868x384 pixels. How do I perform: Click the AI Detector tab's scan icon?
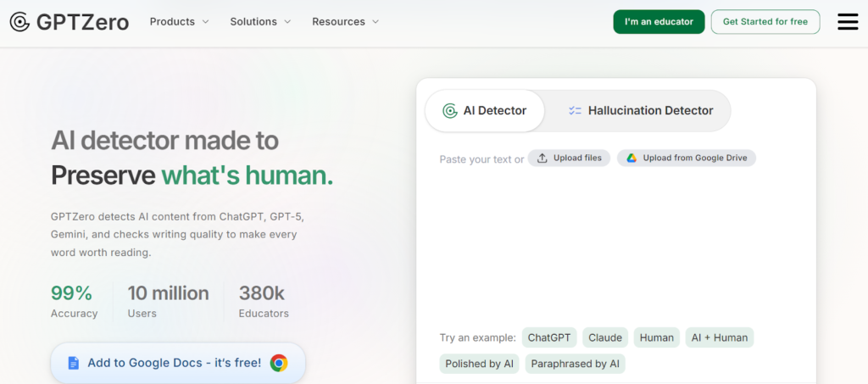point(450,111)
